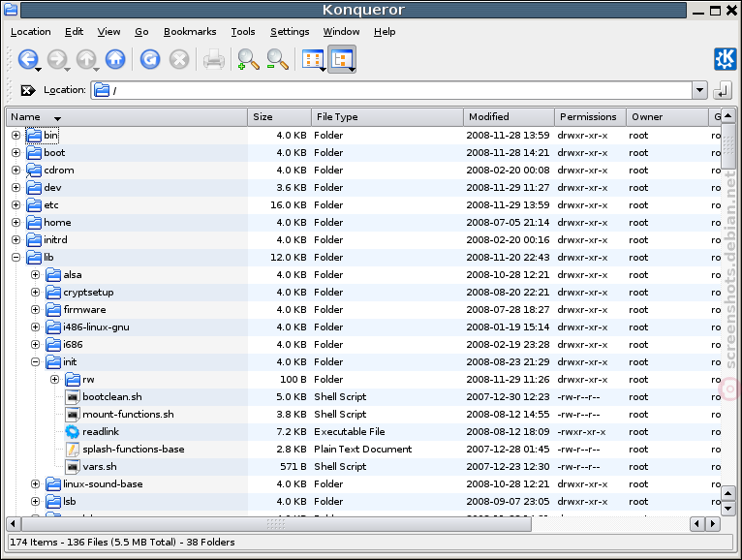Select the lsb folder row
Viewport: 742px width, 560px height.
point(363,501)
